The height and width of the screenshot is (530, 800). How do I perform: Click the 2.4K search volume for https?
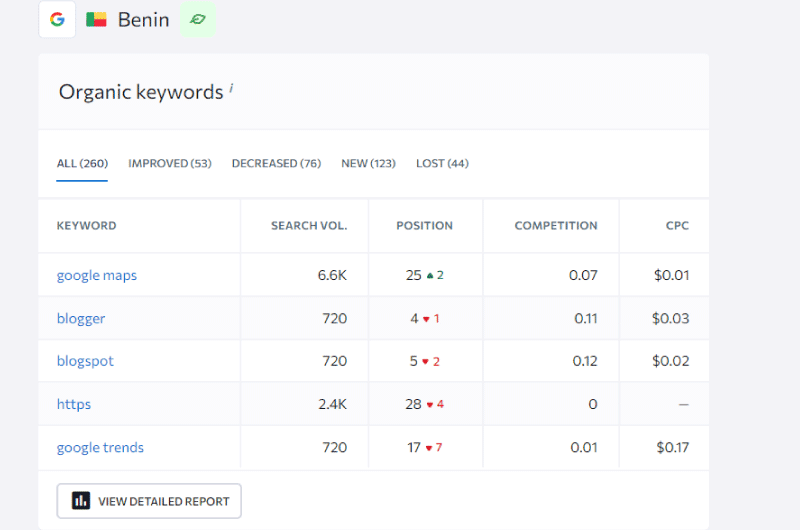(x=333, y=404)
